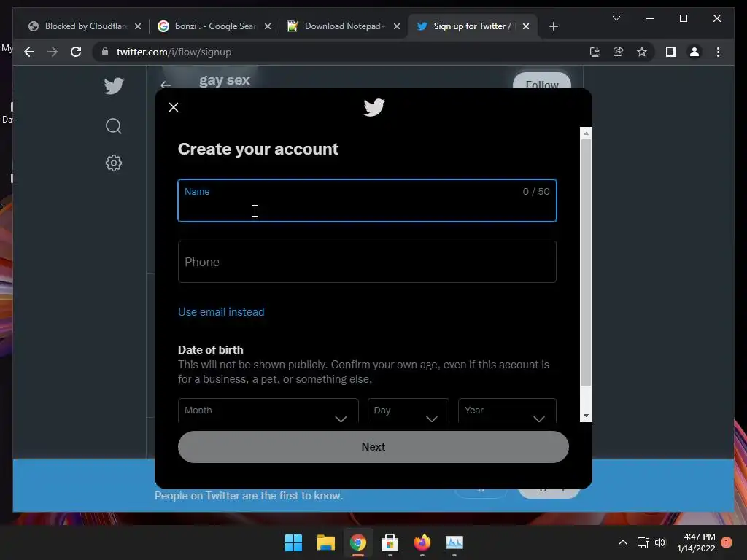Open a new browser tab
The height and width of the screenshot is (560, 747).
point(553,26)
